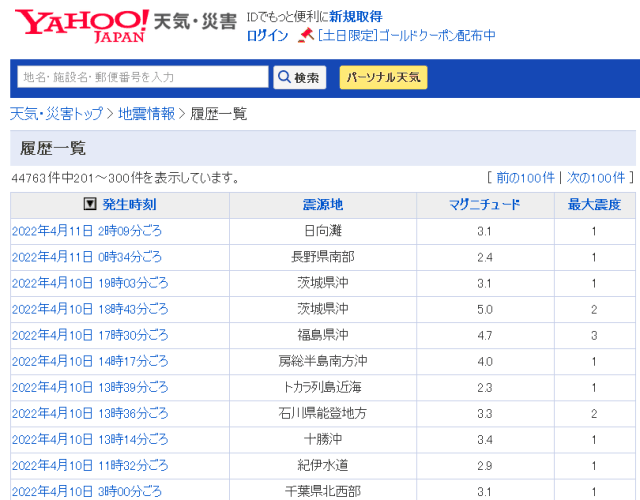Viewport: 640px width, 500px height.
Task: Click the magnitude 3.3 cell
Action: 485,414
